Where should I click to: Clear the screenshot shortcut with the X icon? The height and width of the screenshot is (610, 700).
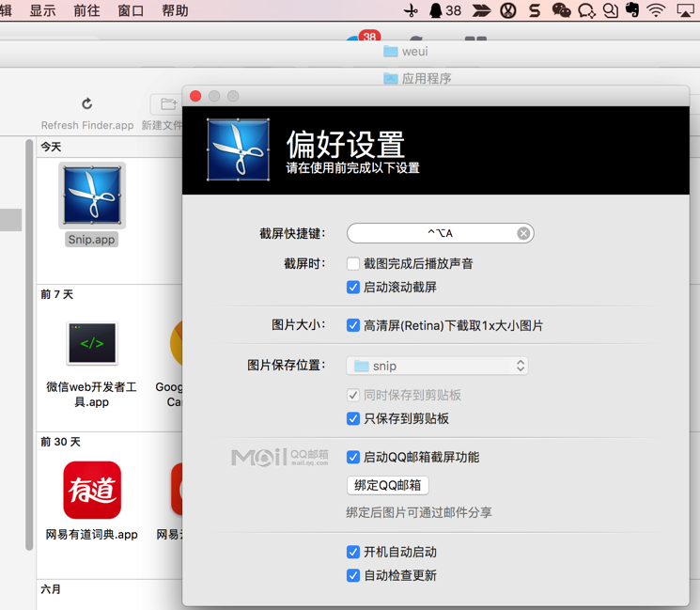click(x=523, y=233)
